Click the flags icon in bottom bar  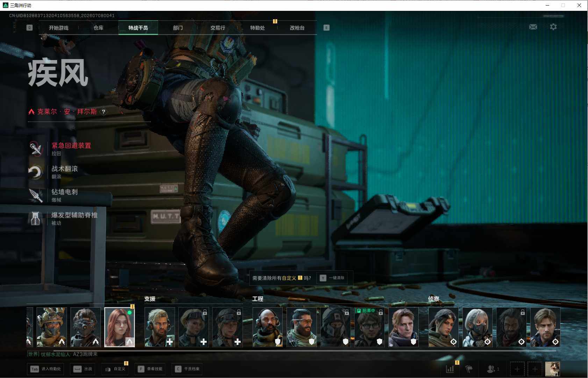tap(469, 369)
